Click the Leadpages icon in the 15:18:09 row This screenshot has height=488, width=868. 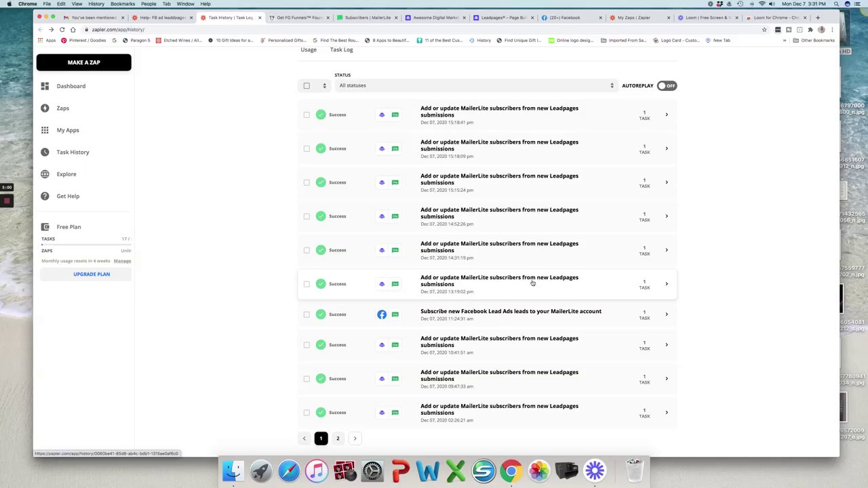(382, 148)
